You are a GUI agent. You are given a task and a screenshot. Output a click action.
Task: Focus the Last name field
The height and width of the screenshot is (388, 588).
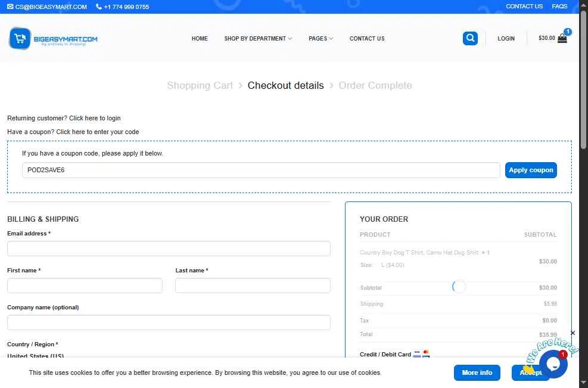pyautogui.click(x=253, y=285)
